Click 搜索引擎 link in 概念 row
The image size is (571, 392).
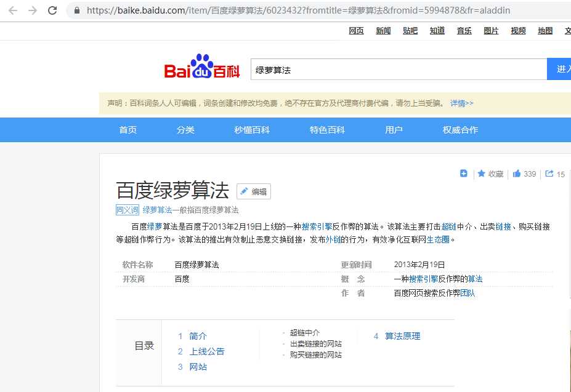coord(423,279)
